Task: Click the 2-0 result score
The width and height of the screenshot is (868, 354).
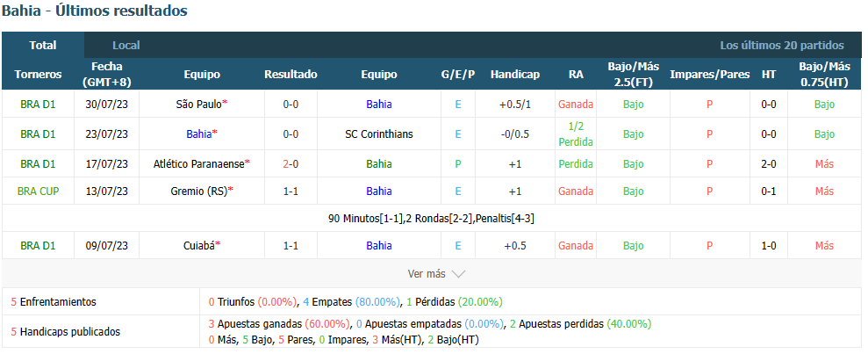Action: (x=291, y=164)
